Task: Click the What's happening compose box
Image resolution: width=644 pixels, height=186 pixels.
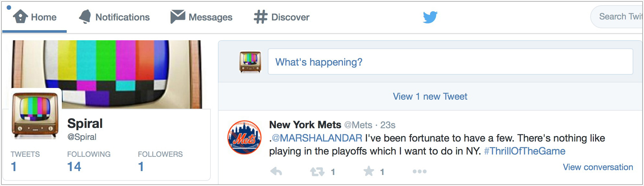Action: [450, 62]
